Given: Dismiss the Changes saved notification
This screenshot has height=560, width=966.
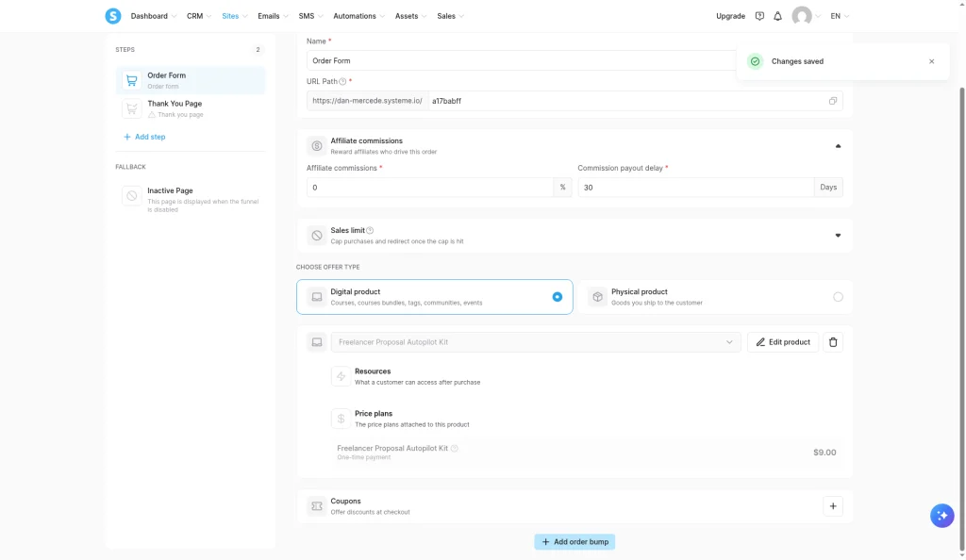Looking at the screenshot, I should [931, 61].
